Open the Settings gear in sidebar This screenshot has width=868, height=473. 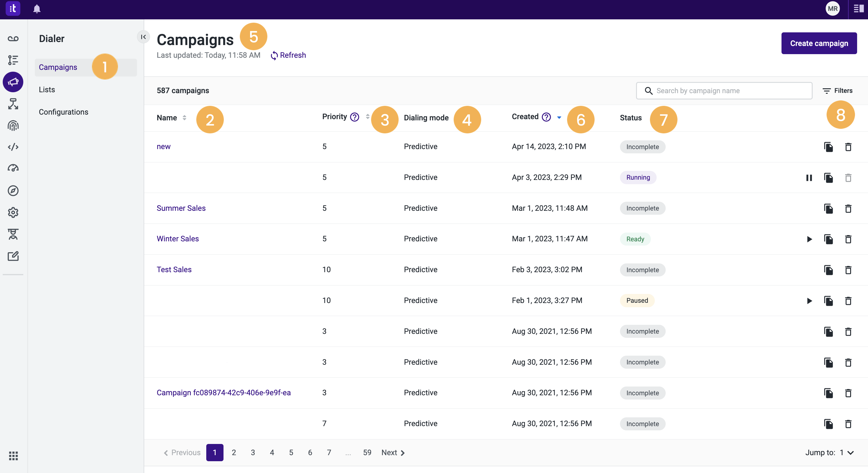(13, 212)
